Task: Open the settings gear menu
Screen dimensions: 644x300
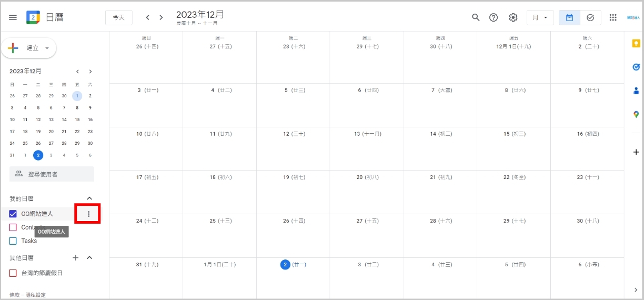Action: coord(513,17)
